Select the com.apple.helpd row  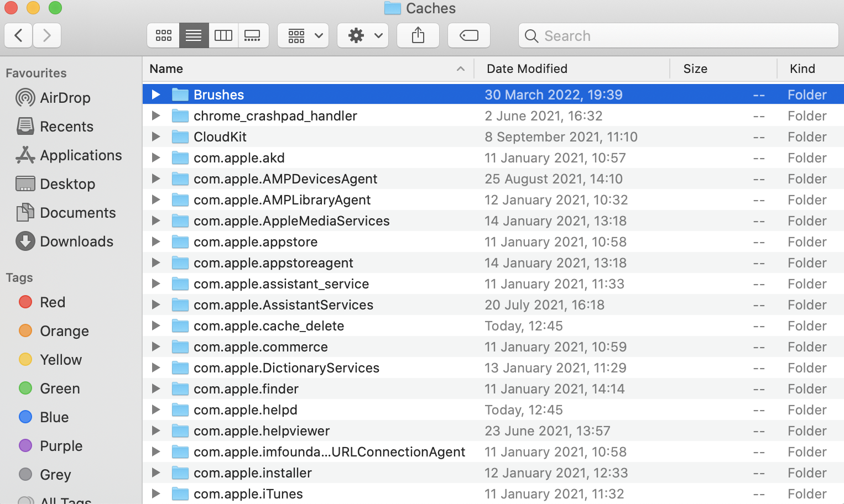pos(493,410)
